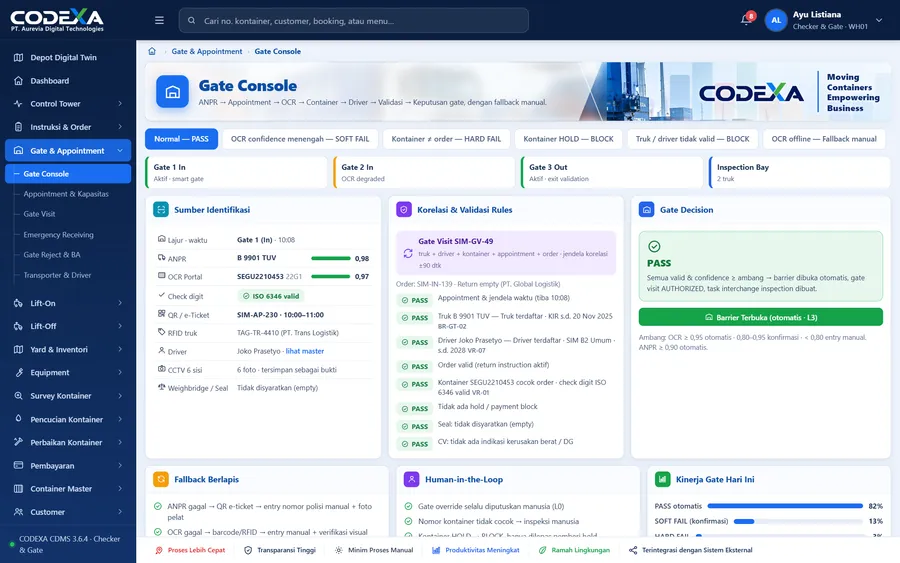900x563 pixels.
Task: Click the Fallback Berlapis refresh icon
Action: (x=161, y=479)
